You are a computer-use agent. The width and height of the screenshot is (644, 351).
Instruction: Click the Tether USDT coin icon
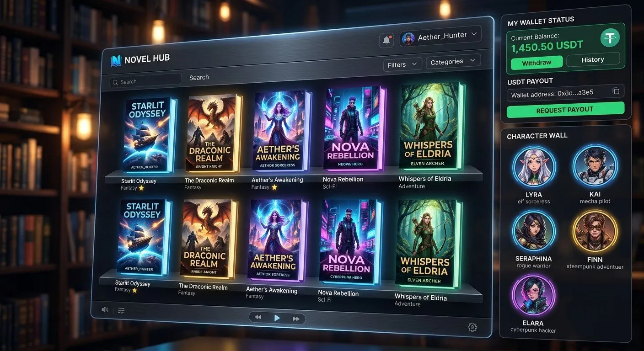point(609,37)
